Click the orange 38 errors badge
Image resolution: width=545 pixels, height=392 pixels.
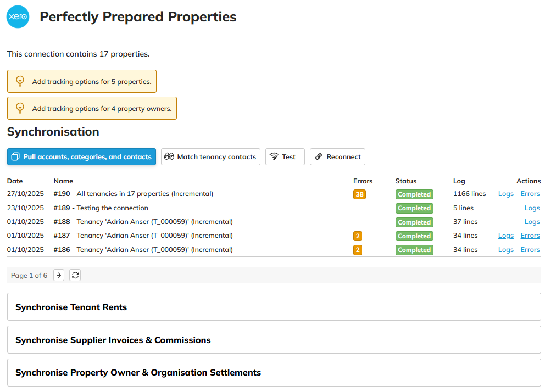[x=359, y=194]
